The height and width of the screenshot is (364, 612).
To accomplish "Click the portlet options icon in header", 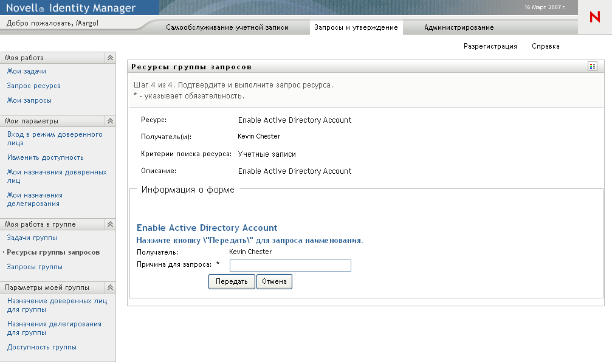I will [x=593, y=66].
